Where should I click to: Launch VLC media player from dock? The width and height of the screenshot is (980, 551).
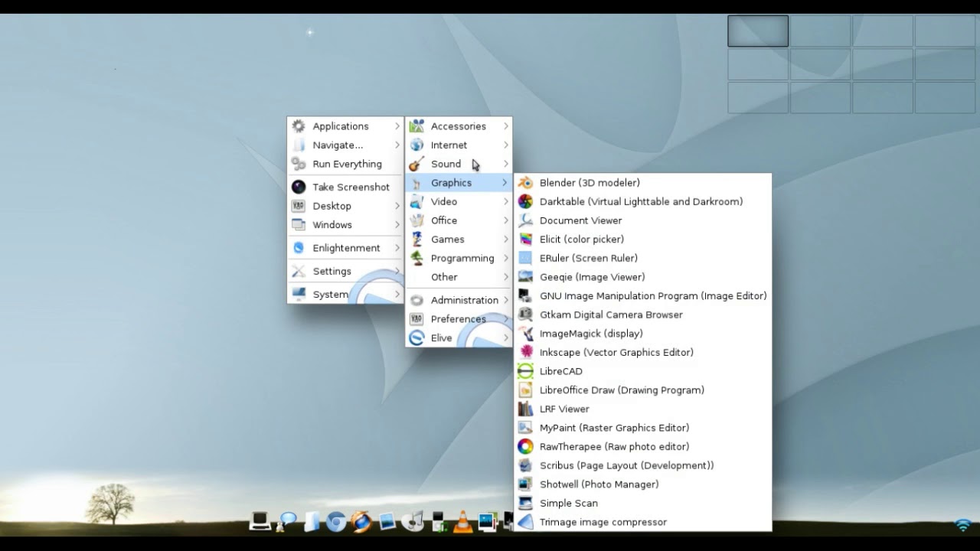point(462,522)
